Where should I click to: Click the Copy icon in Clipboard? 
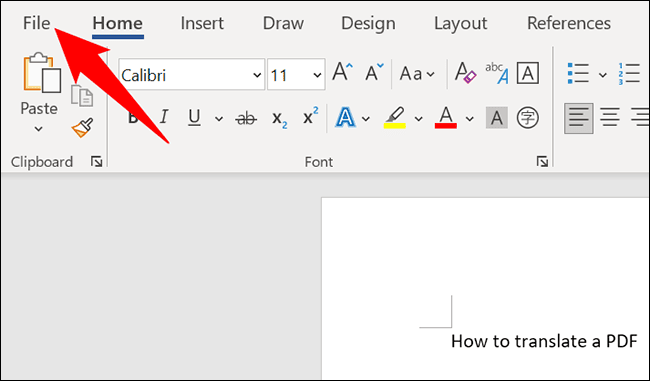(82, 95)
